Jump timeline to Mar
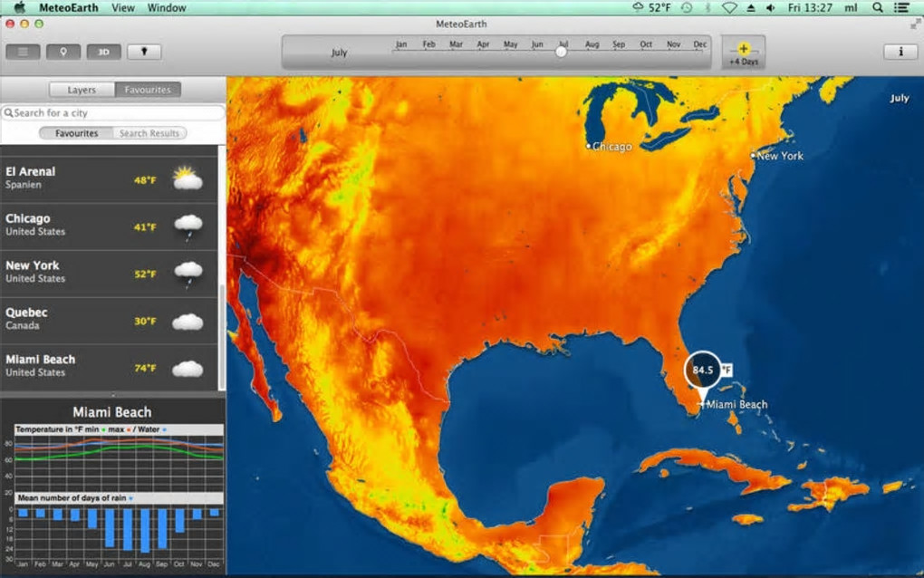This screenshot has width=924, height=578. point(456,44)
